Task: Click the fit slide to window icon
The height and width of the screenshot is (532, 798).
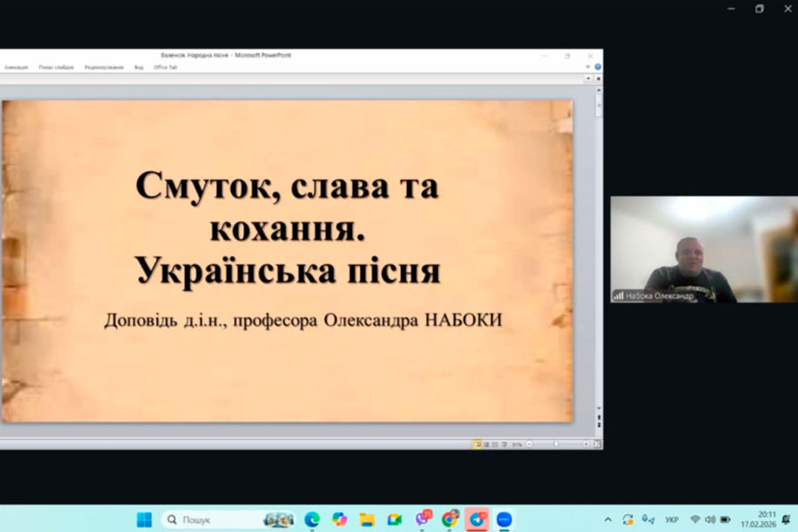Action: click(598, 443)
